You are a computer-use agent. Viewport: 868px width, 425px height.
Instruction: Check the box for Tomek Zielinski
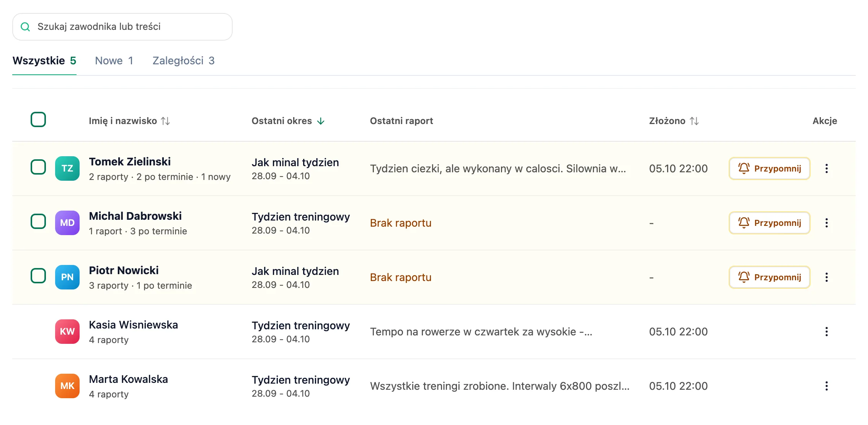38,167
